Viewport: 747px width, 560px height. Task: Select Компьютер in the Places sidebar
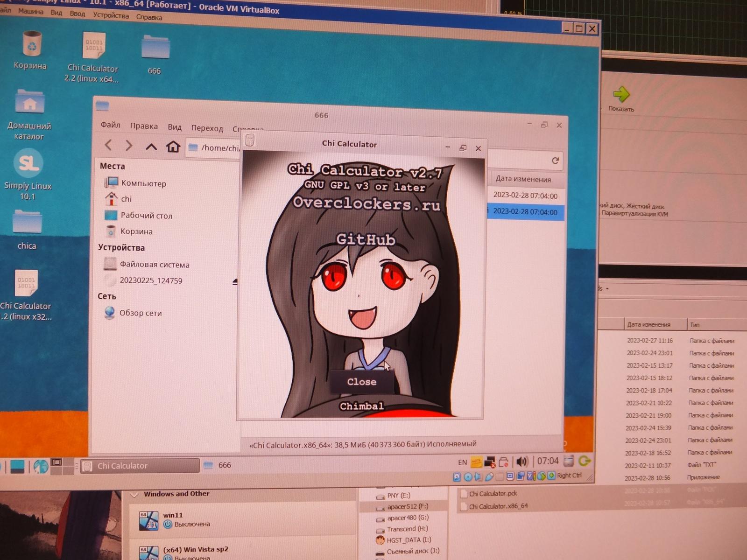(x=136, y=183)
